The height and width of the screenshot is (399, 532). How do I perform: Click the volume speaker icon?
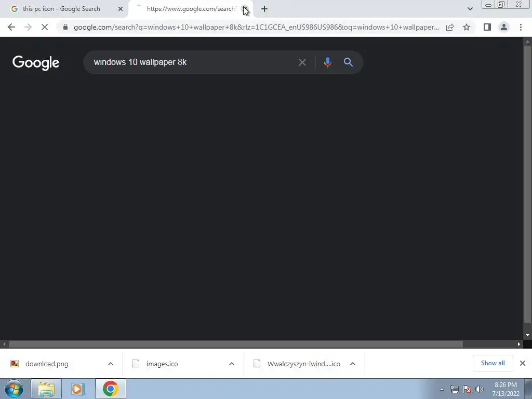480,389
